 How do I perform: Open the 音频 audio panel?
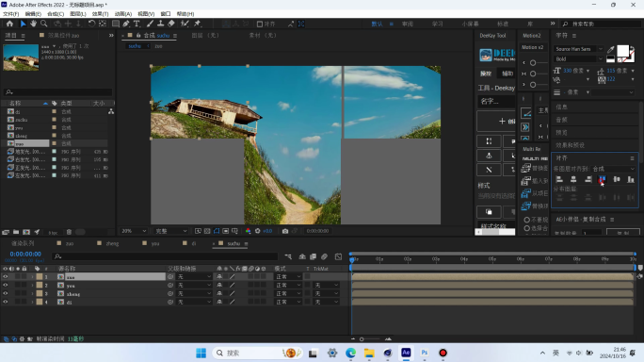[561, 120]
